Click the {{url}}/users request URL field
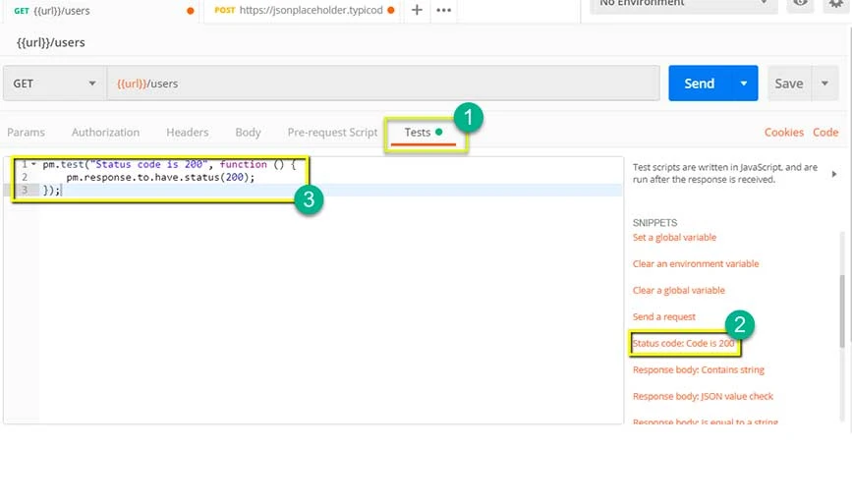This screenshot has width=852, height=504. point(383,84)
